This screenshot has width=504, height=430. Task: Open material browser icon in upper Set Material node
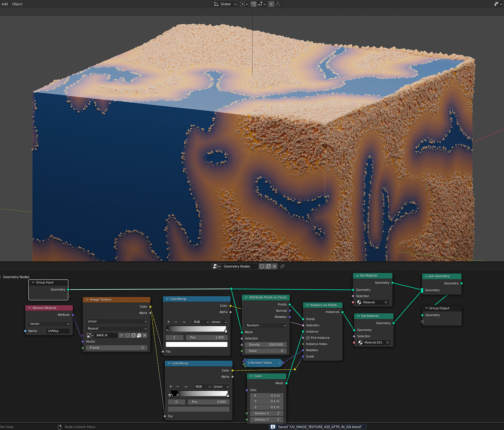(x=360, y=302)
